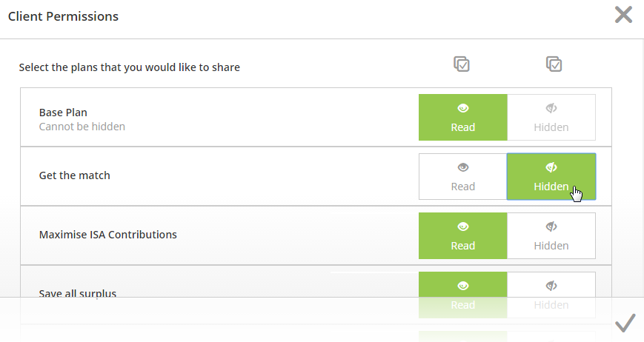Select the Maximise ISA Contributions plan name
This screenshot has width=644, height=342.
pos(107,235)
